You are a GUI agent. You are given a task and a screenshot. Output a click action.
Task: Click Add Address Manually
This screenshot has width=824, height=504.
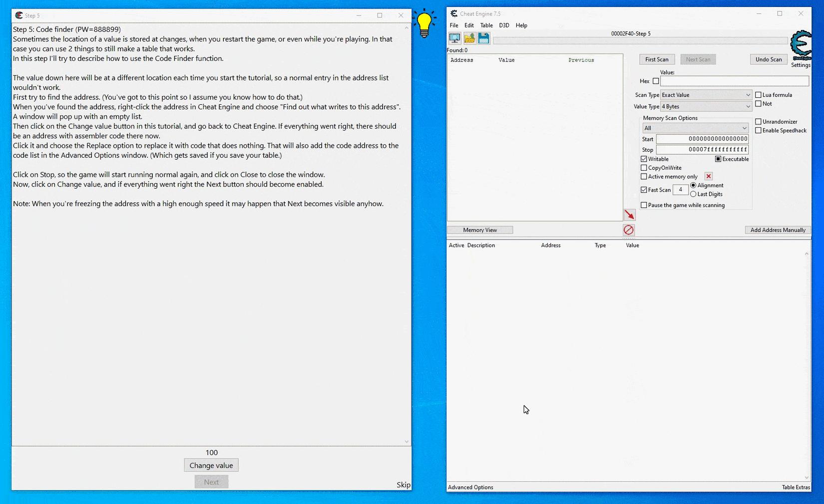778,230
